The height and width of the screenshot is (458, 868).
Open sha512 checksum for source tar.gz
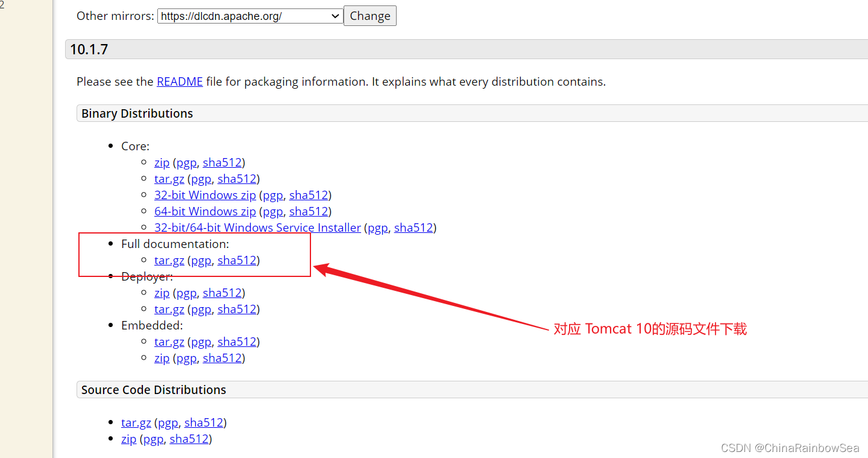click(x=204, y=422)
